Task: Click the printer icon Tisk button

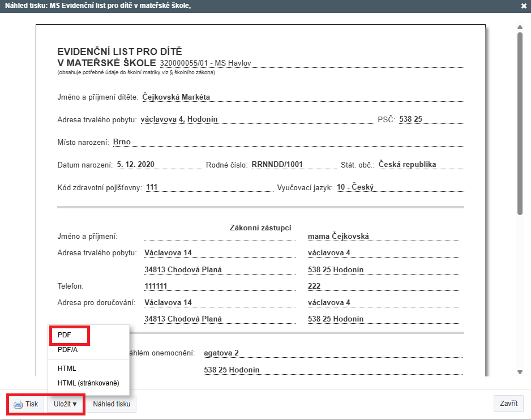Action: click(x=26, y=404)
